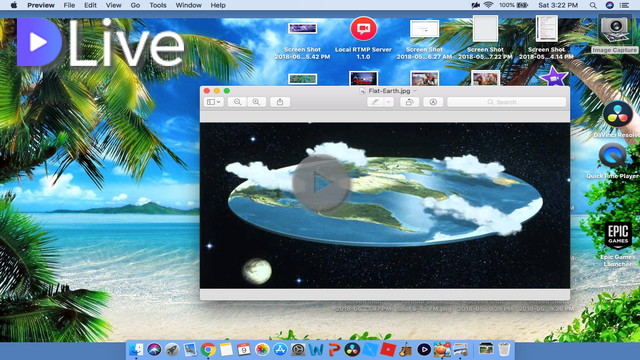Open Epic Games Launcher desktop shortcut
Viewport: 640px width, 360px height.
[x=618, y=236]
